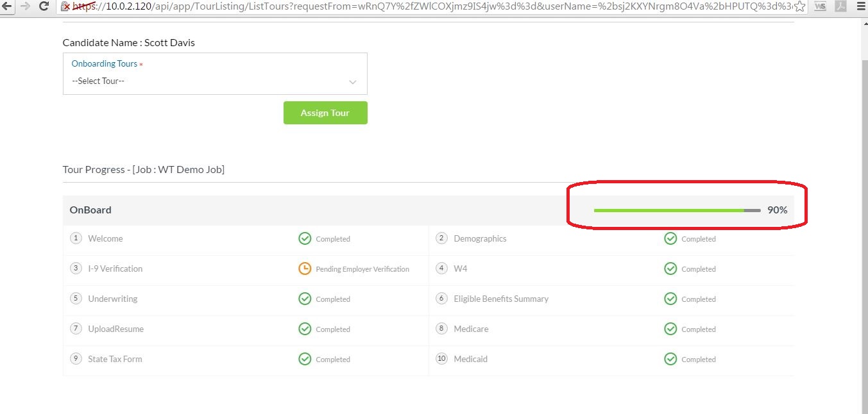Screen dimensions: 868x414
Task: Click the I-9 pending clock icon
Action: (x=305, y=269)
